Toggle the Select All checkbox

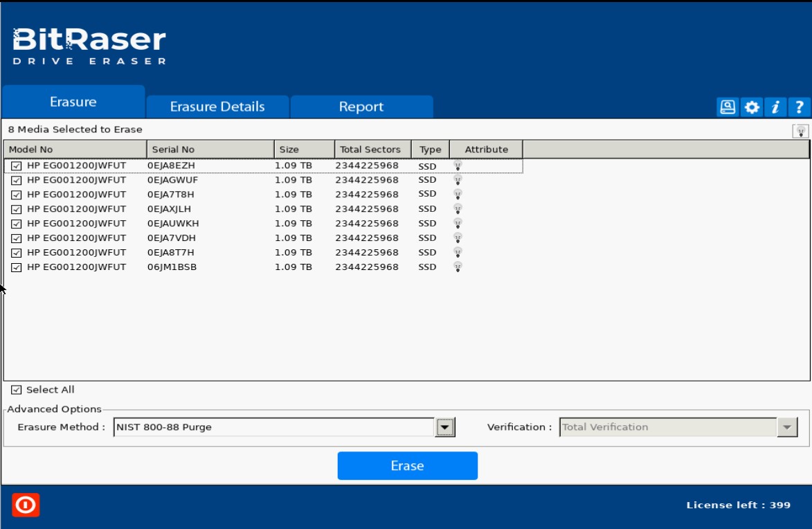[17, 390]
